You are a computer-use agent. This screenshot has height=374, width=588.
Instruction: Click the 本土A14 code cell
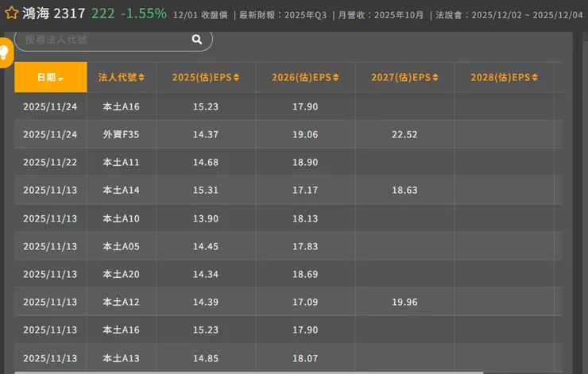[x=121, y=190]
